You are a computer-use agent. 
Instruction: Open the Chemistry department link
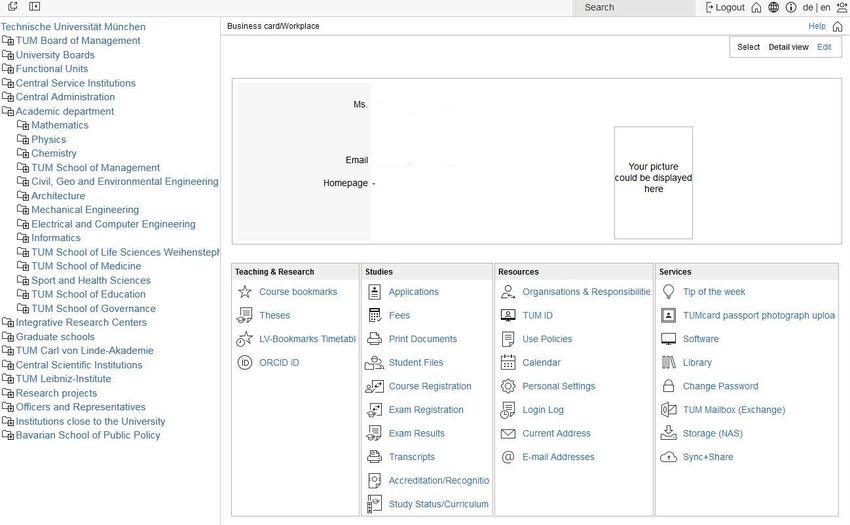(x=54, y=153)
